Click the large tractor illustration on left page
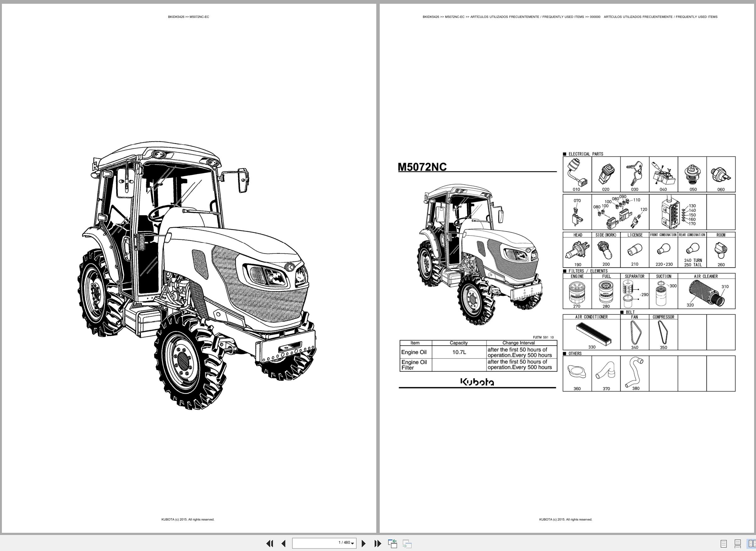756x551 pixels. (197, 275)
